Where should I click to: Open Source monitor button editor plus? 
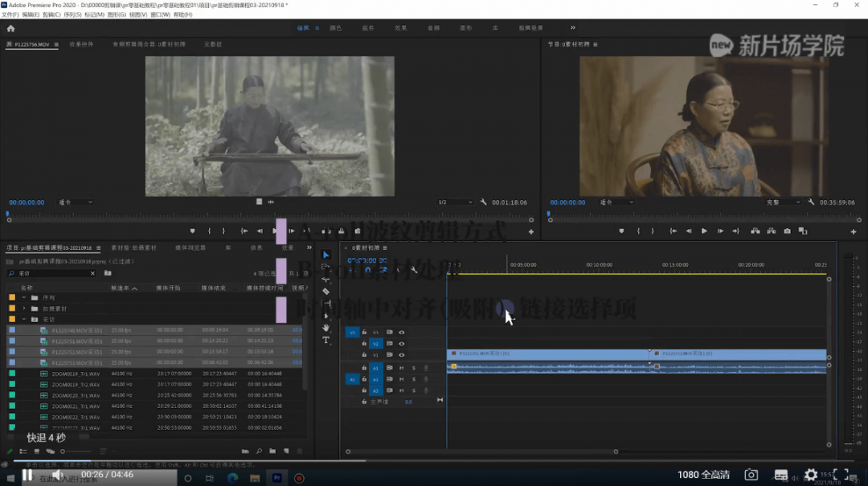pos(531,231)
